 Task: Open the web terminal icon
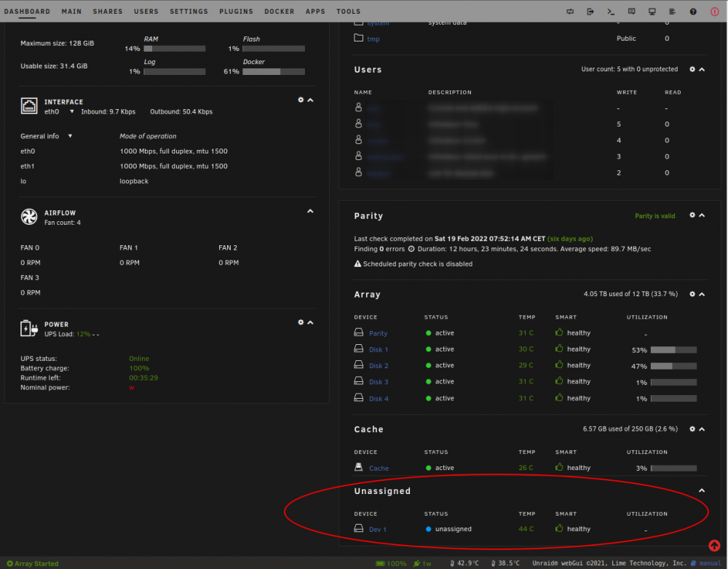tap(611, 12)
